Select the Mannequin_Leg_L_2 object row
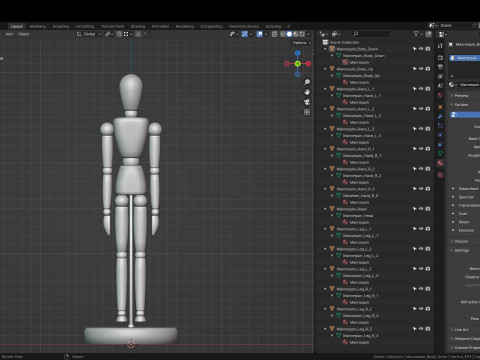The image size is (480, 360). [x=354, y=249]
